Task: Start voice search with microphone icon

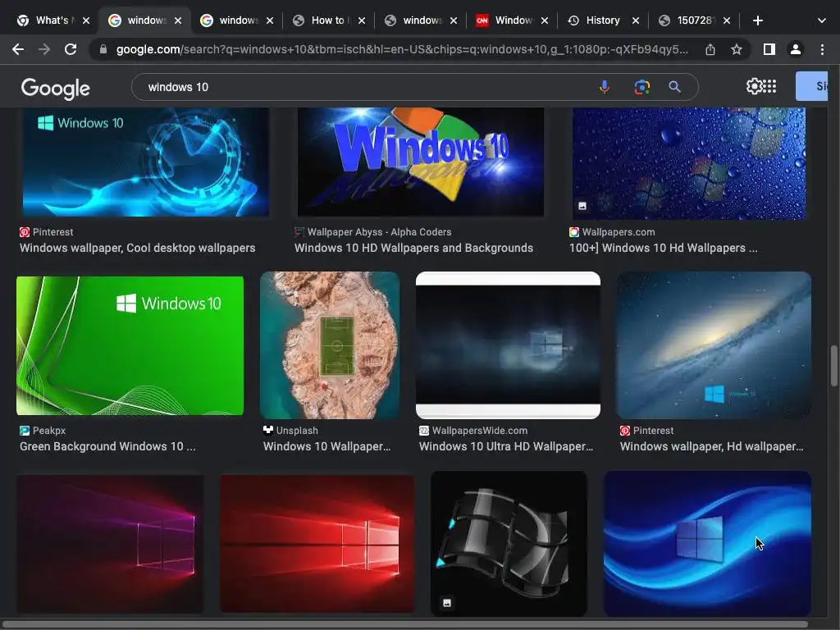Action: [x=605, y=87]
